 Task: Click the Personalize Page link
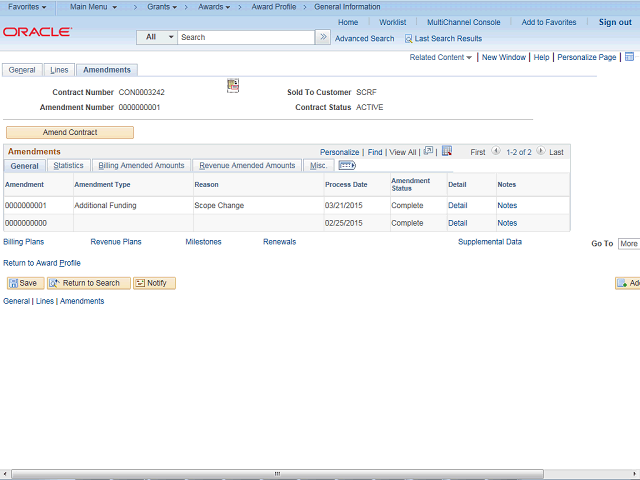click(x=587, y=57)
